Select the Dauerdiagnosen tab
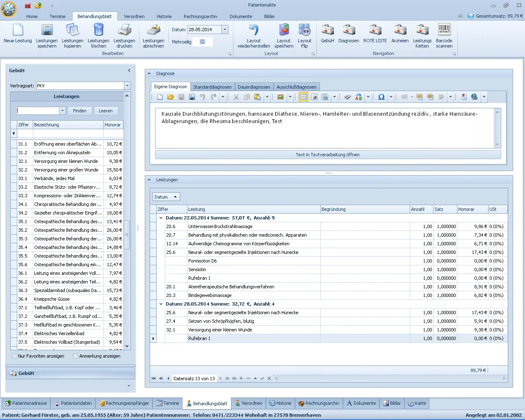Viewport: 525px width, 420px height. [x=254, y=87]
